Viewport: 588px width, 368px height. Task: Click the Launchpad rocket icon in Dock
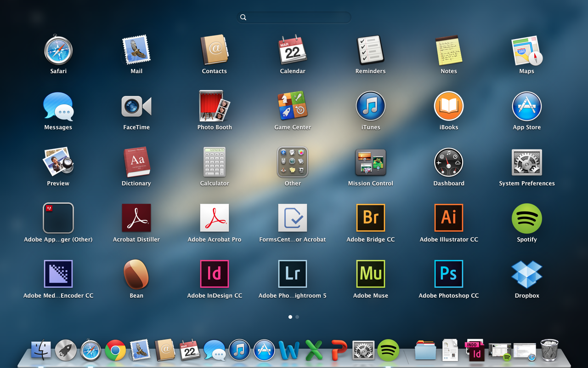[x=66, y=351]
